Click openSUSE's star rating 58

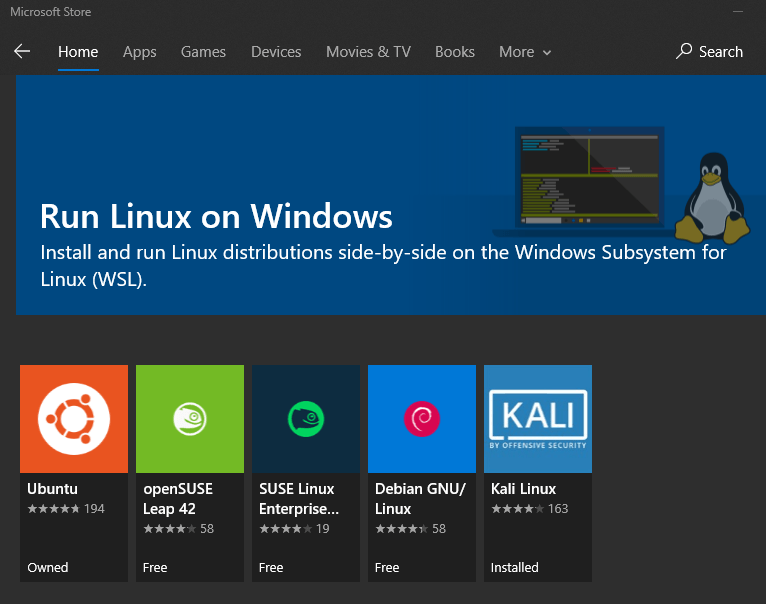[x=178, y=529]
